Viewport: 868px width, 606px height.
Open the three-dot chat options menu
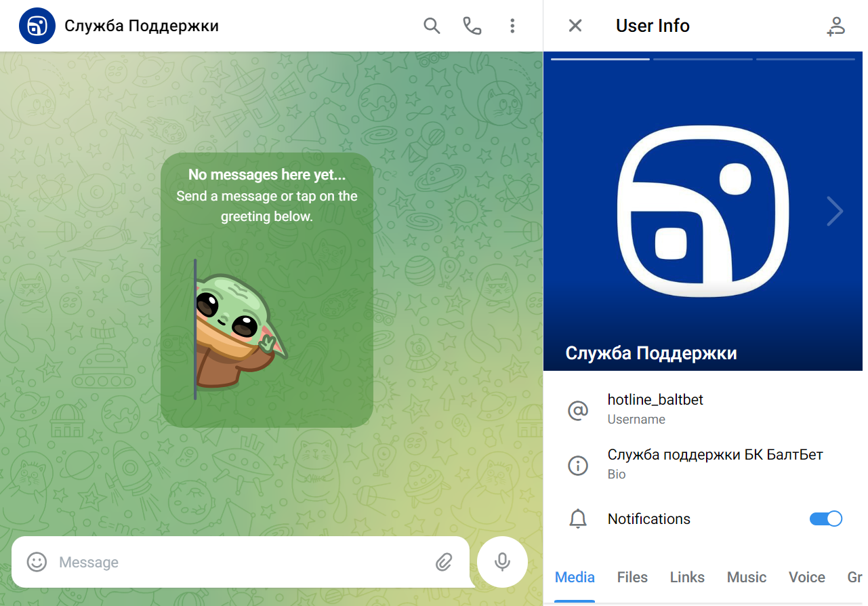coord(512,26)
